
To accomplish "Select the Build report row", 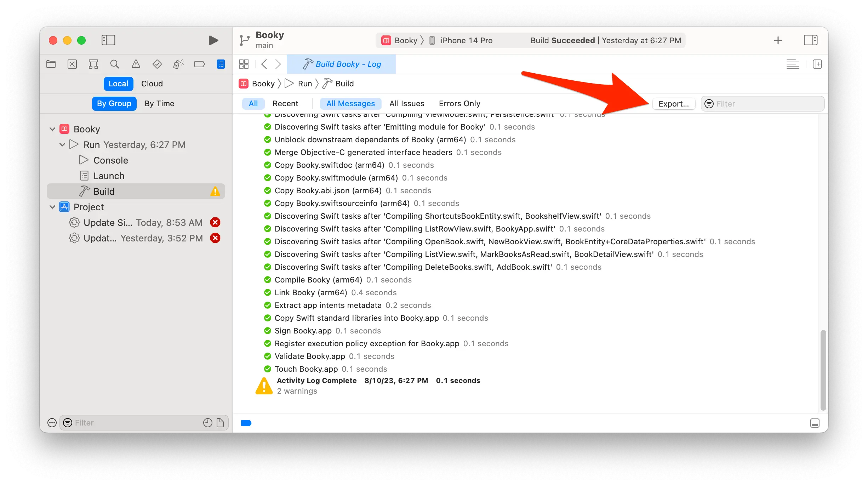I will tap(136, 192).
